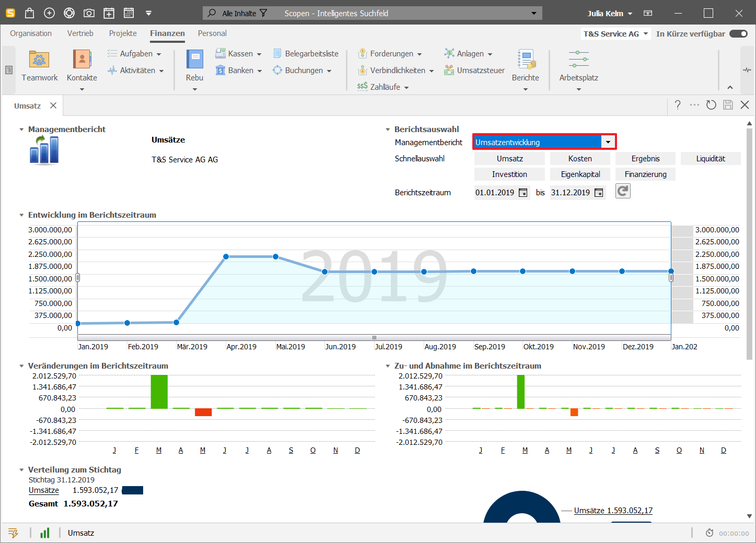Image resolution: width=756 pixels, height=543 pixels.
Task: Click the Belegarbeitsliste ribbon item
Action: [306, 54]
